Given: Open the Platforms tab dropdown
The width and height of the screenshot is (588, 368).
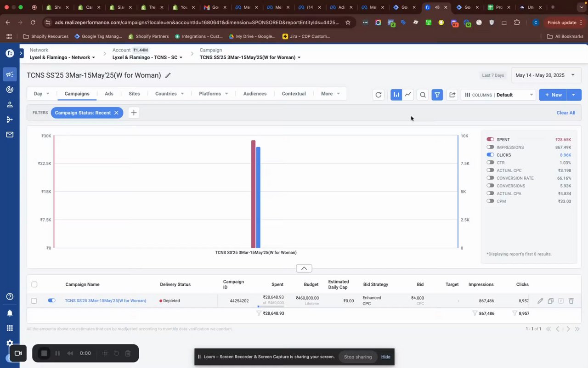Looking at the screenshot, I should point(214,94).
